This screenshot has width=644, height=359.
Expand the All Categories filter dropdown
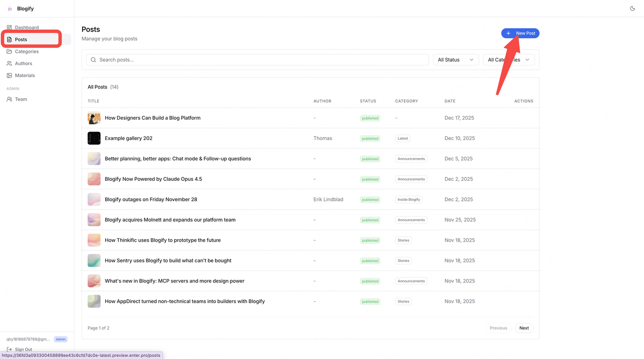click(x=509, y=60)
